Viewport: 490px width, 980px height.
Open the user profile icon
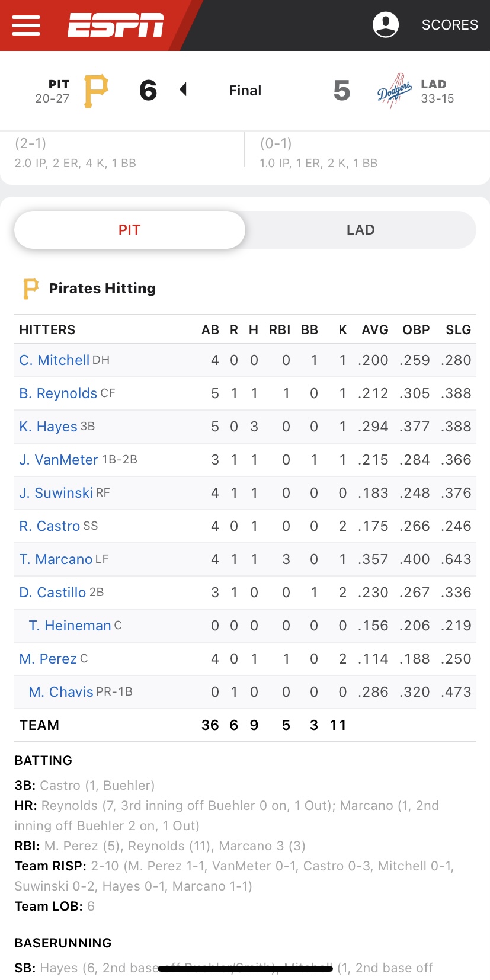tap(386, 25)
